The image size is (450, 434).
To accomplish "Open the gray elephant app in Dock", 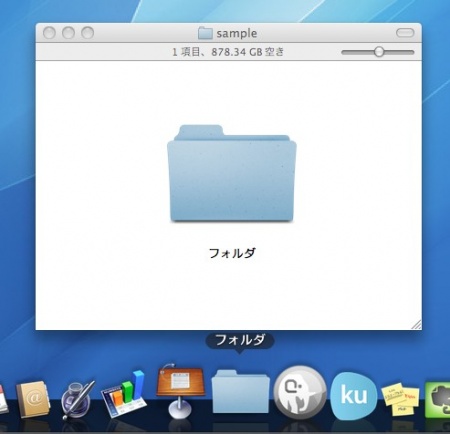I will pos(300,392).
